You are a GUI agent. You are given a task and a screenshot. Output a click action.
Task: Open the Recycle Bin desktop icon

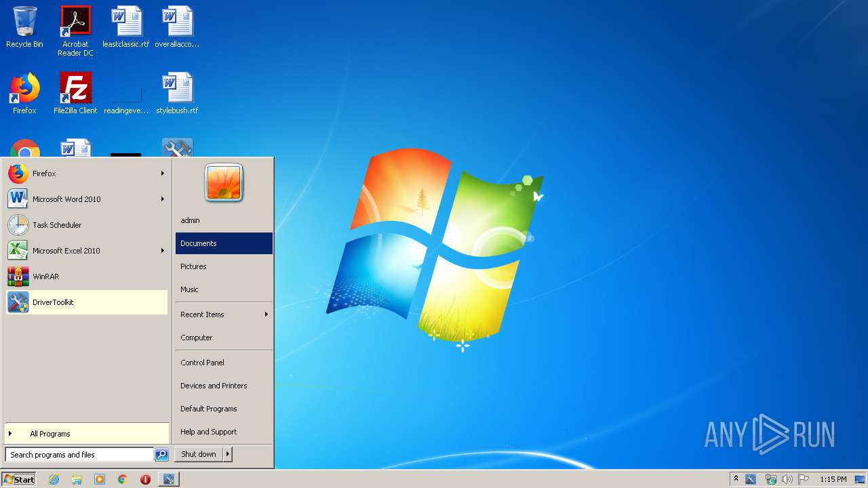pos(24,27)
